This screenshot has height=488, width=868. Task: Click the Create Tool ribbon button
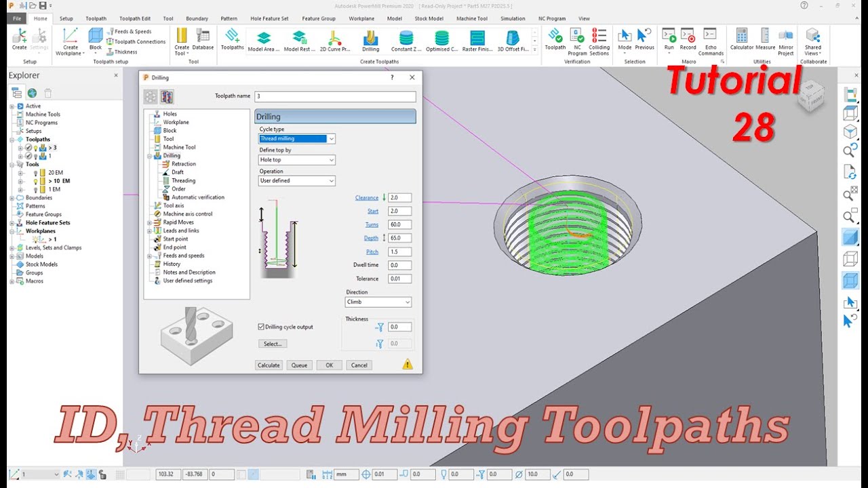(182, 41)
